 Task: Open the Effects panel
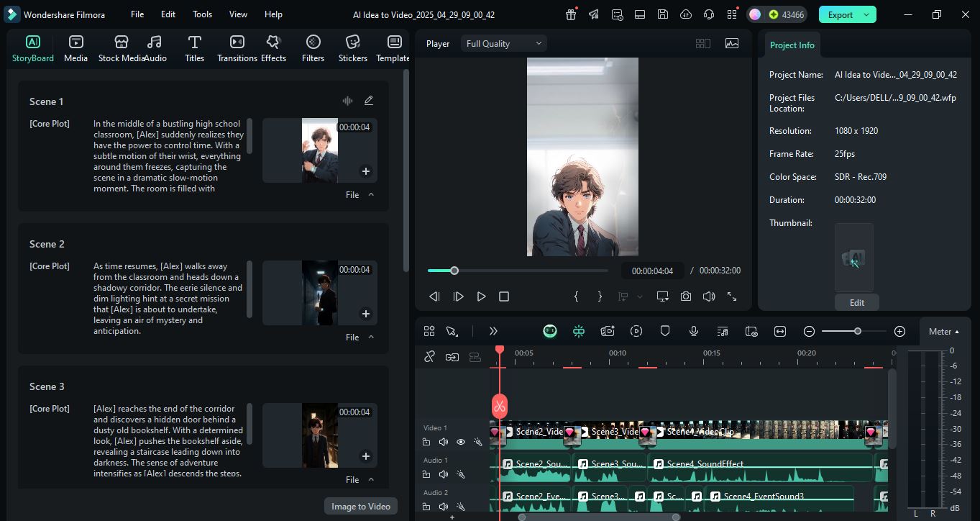273,48
